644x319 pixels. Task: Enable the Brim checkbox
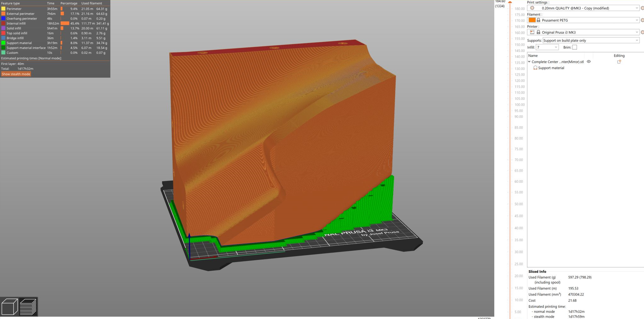574,47
